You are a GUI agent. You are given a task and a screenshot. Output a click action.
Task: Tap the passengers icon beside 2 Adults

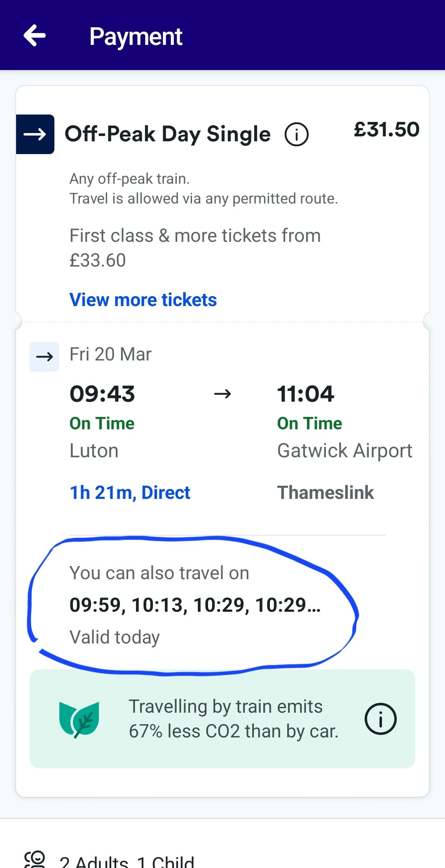click(x=35, y=860)
